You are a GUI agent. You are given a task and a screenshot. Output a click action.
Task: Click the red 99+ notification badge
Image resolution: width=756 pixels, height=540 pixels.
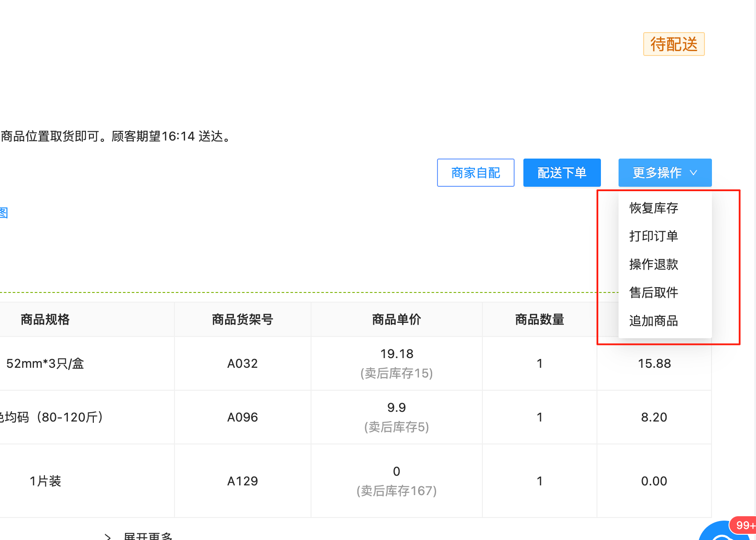[745, 525]
